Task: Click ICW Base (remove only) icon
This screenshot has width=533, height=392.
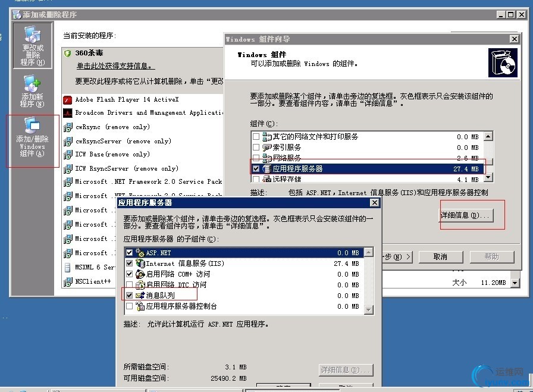Action: [x=68, y=154]
